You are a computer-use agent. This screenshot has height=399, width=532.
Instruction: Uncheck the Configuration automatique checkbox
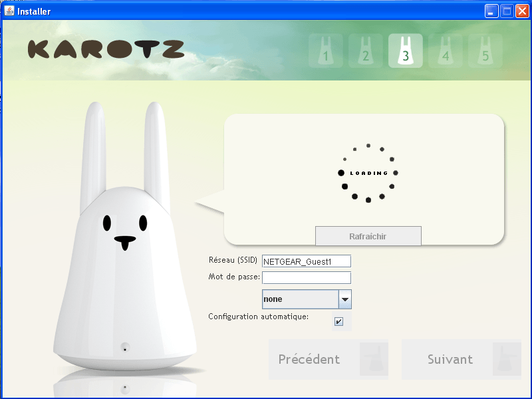coord(338,321)
